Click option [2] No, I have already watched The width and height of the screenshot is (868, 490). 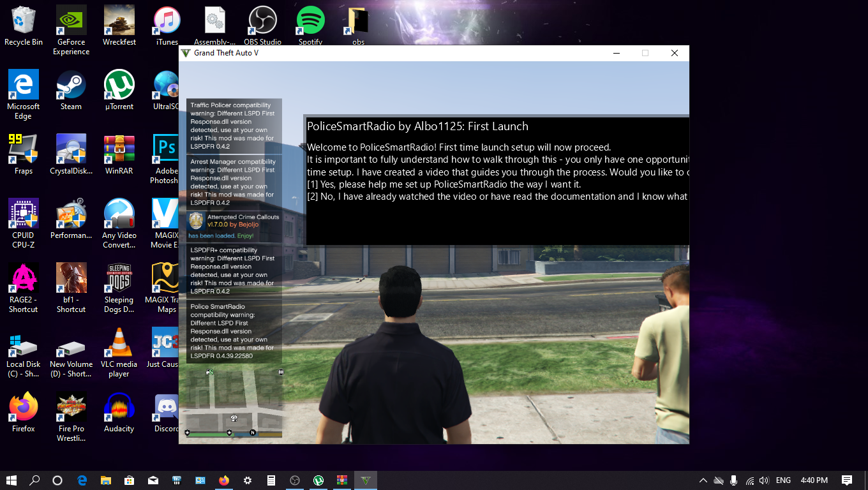click(498, 197)
